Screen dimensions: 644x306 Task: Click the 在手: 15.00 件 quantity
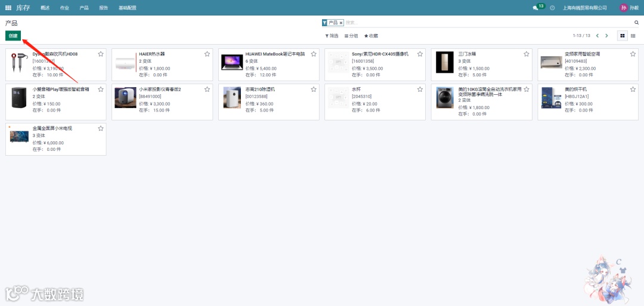(x=154, y=110)
